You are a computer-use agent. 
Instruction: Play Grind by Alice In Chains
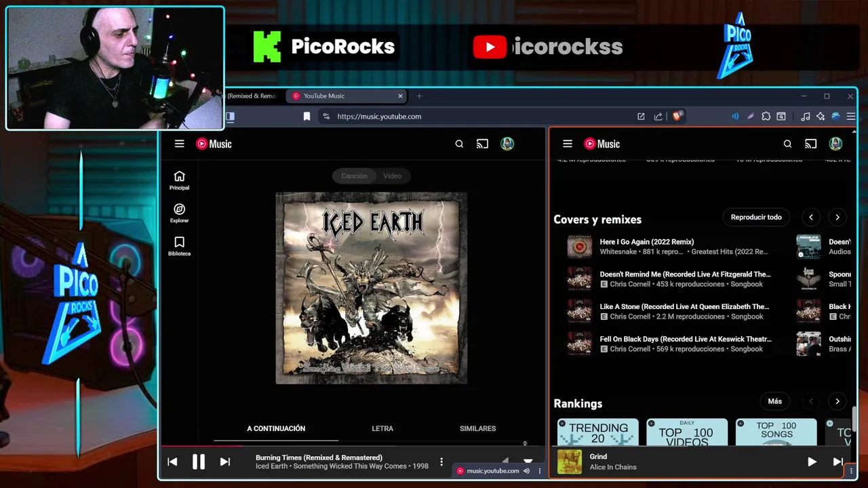point(812,462)
